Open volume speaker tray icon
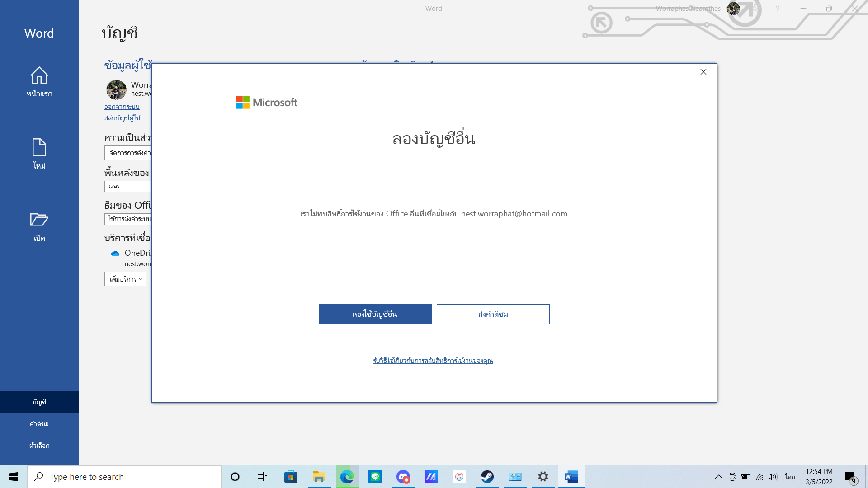 (773, 477)
